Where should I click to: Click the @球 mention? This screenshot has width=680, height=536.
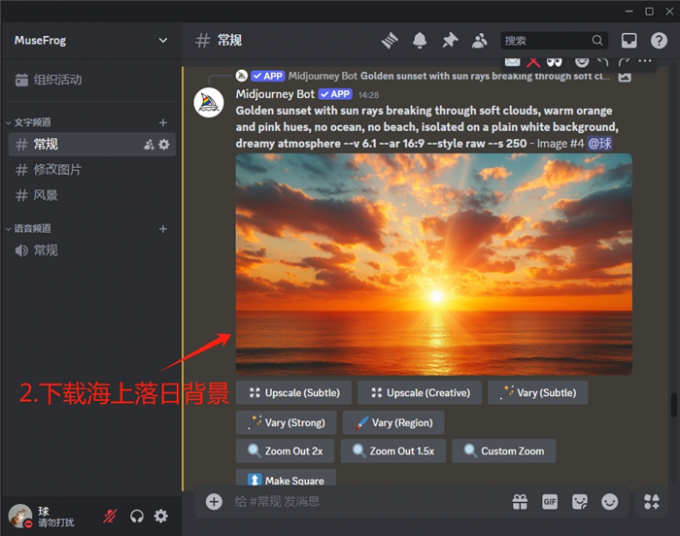[599, 144]
